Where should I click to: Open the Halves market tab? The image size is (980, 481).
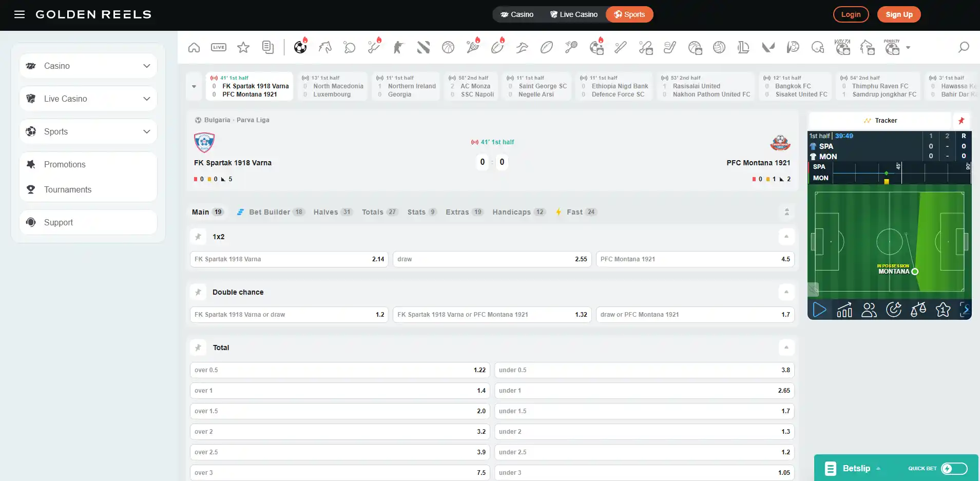point(333,212)
